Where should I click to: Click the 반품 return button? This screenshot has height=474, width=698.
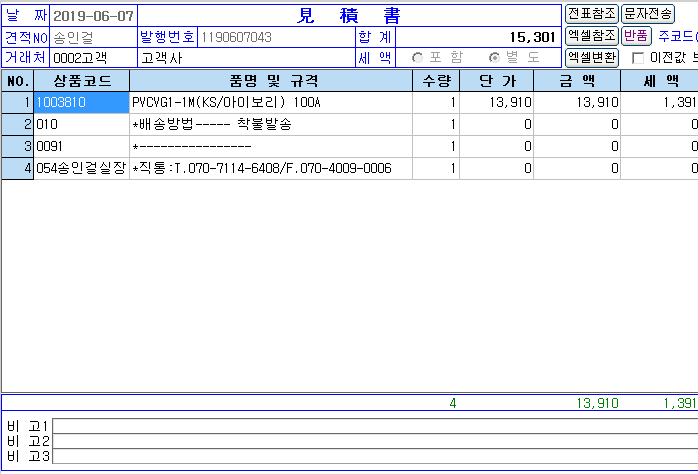tap(636, 36)
